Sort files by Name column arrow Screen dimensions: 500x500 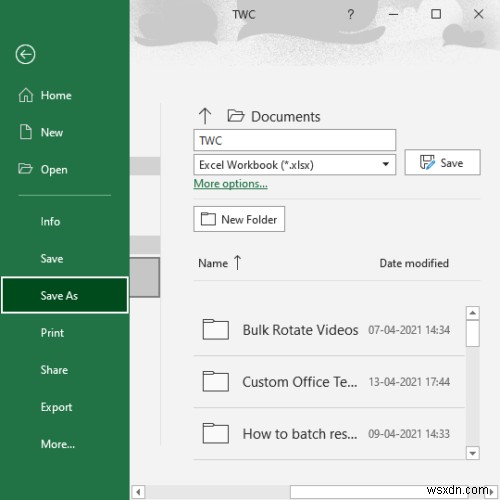click(237, 263)
